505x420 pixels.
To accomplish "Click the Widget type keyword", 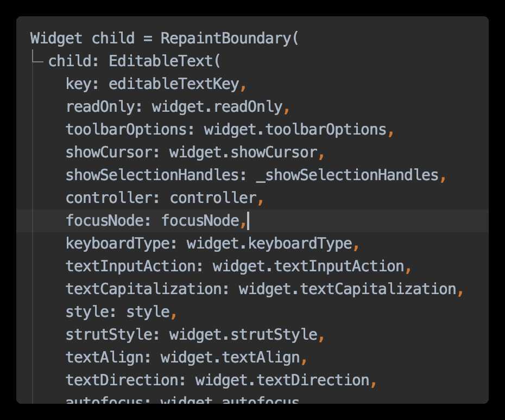I will click(56, 39).
